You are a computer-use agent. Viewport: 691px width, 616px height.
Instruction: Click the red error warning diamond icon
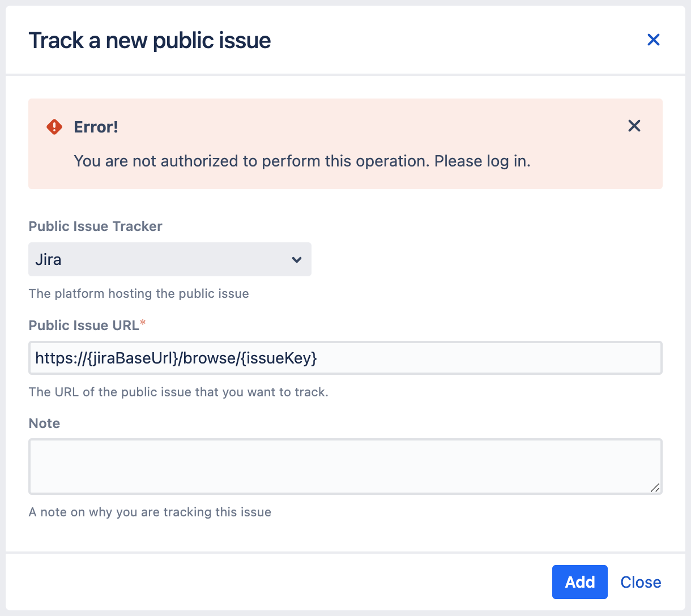coord(54,127)
